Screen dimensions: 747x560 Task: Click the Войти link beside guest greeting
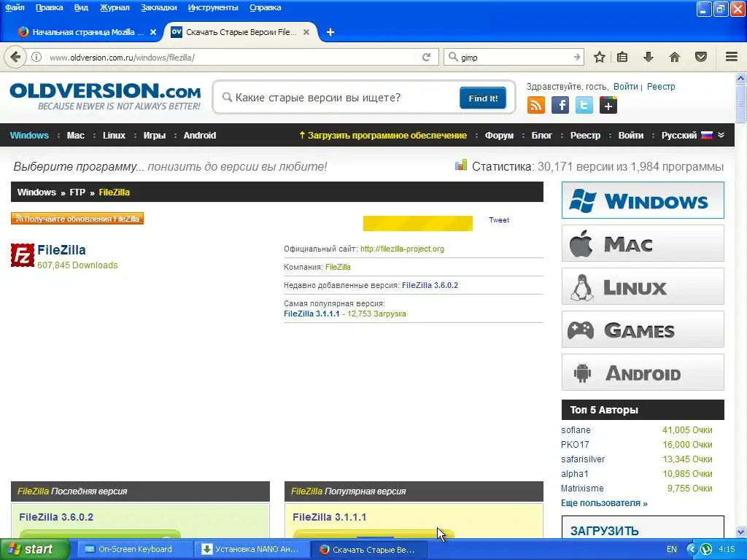625,87
